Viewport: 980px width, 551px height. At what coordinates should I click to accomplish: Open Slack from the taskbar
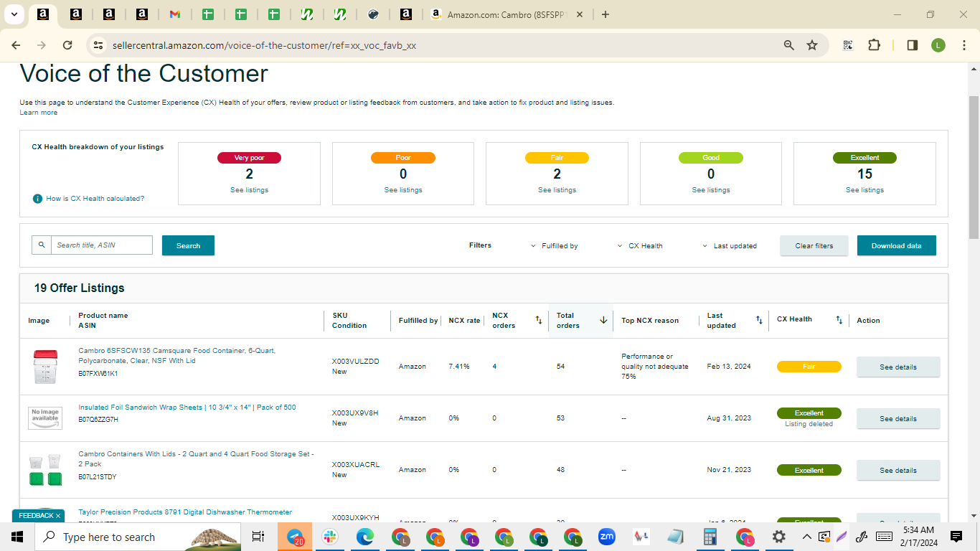pos(330,537)
